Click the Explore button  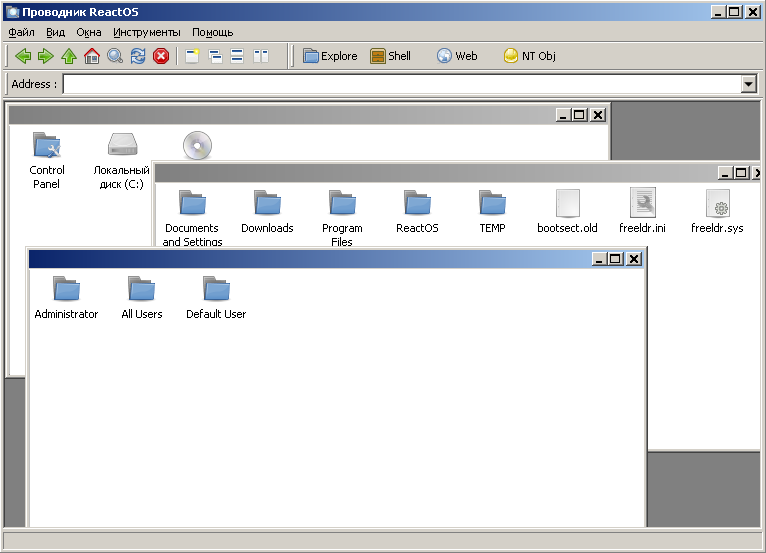click(330, 56)
